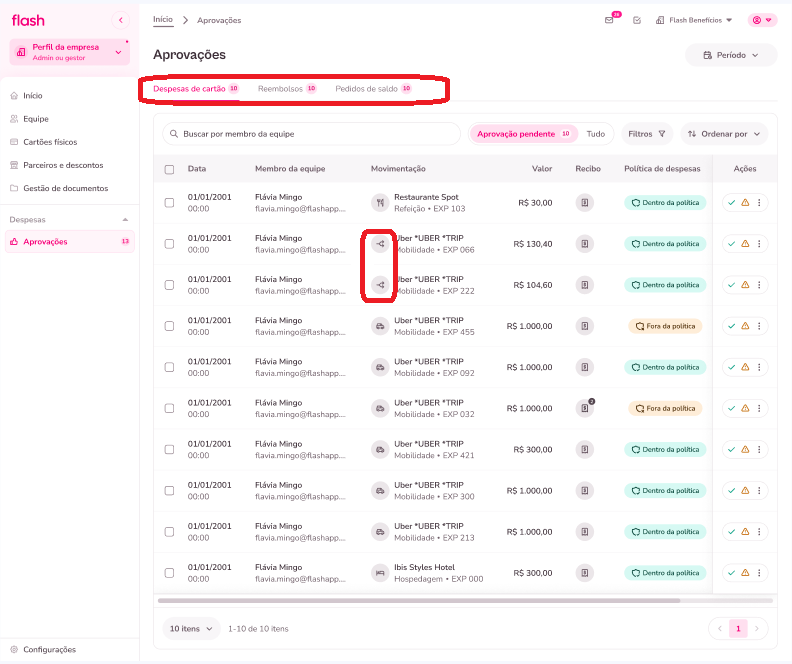The width and height of the screenshot is (792, 664).
Task: Select the Tudo filter option
Action: (596, 134)
